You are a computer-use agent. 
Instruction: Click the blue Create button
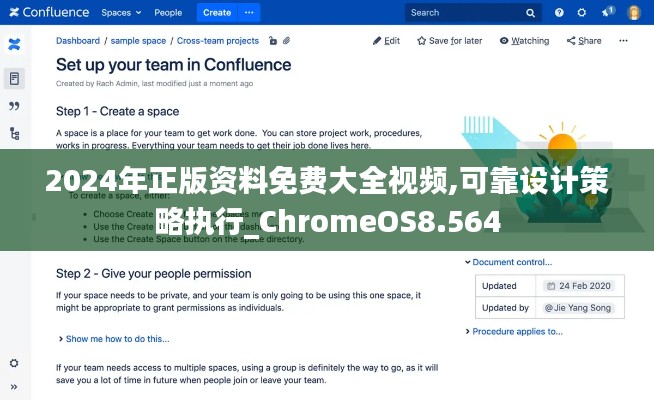[x=216, y=13]
